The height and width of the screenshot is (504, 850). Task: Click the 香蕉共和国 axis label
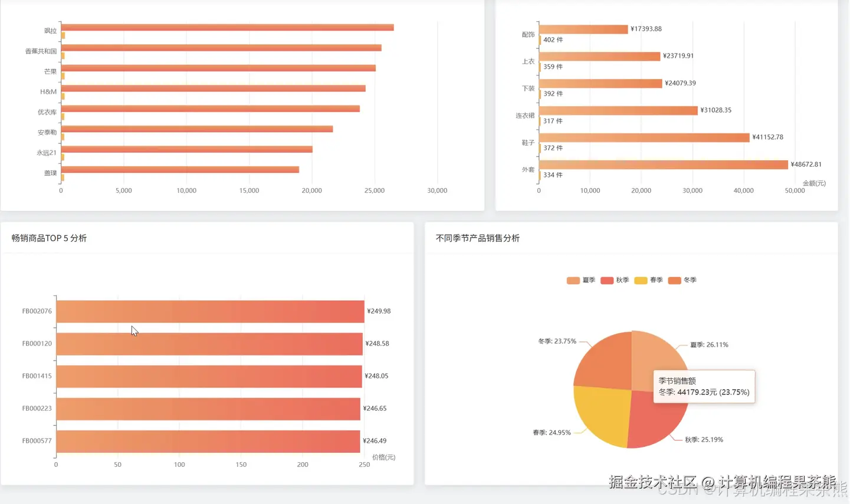[41, 51]
